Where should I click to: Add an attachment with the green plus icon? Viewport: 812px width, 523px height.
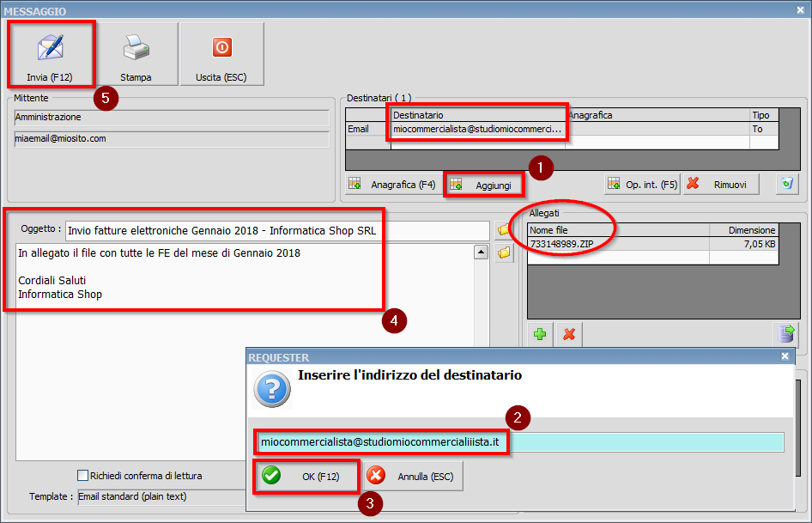(538, 334)
